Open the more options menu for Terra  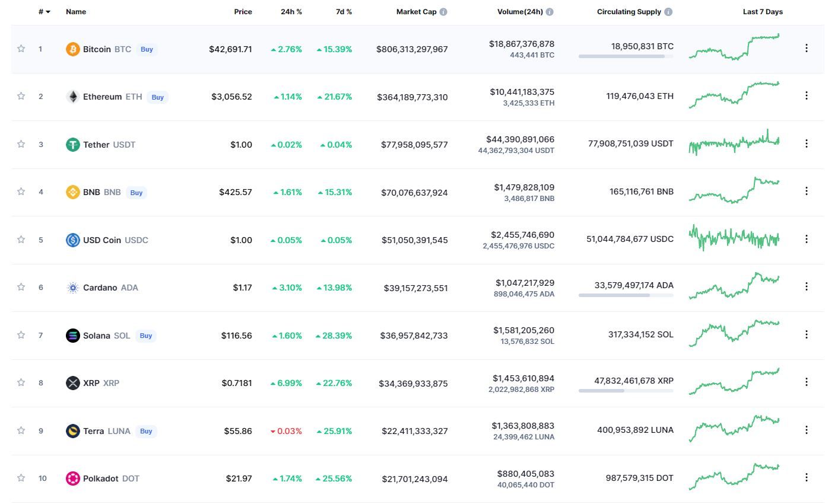click(x=806, y=430)
